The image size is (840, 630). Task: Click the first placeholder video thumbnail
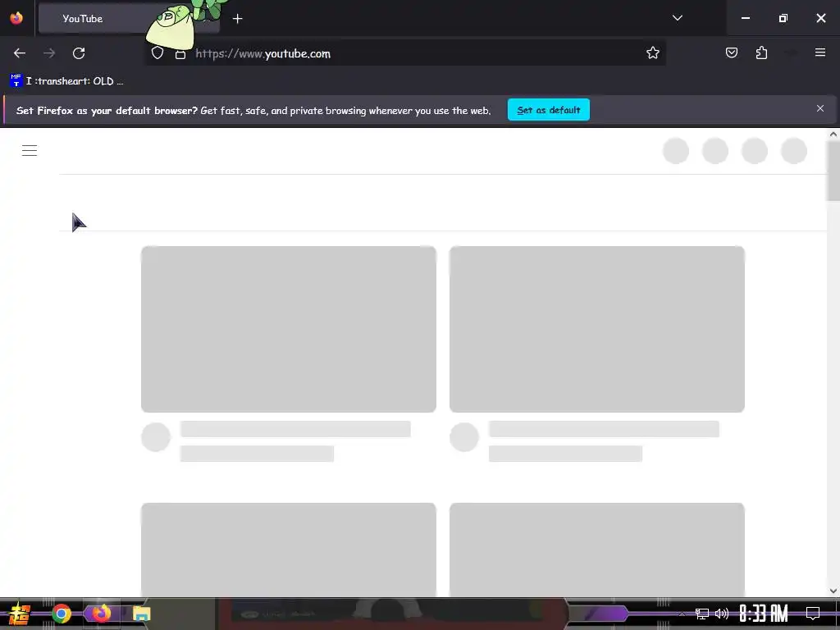pos(289,329)
